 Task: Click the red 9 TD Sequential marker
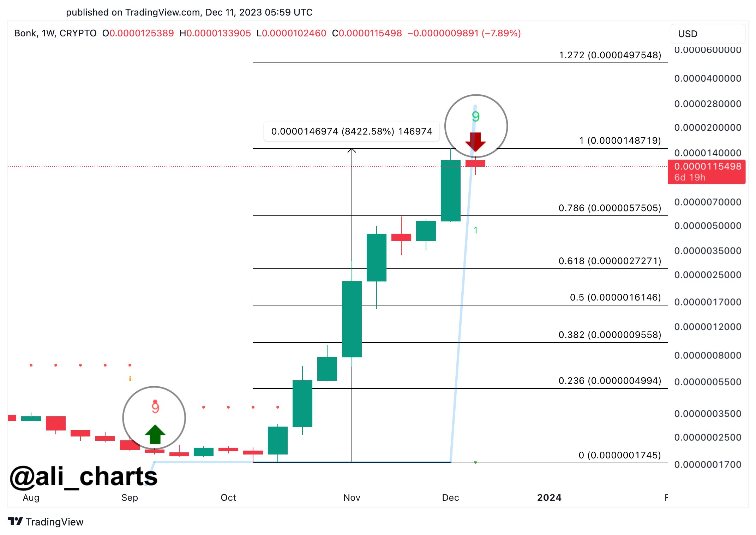pyautogui.click(x=155, y=407)
